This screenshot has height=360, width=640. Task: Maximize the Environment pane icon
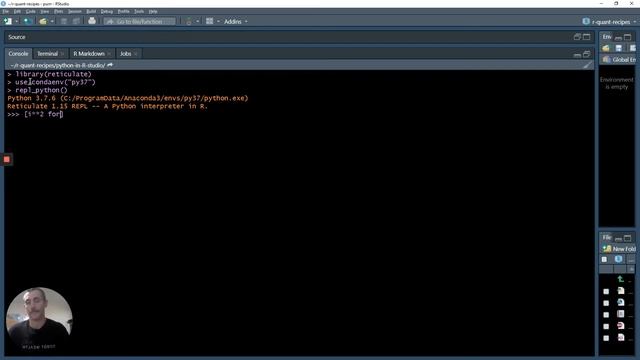click(x=628, y=37)
